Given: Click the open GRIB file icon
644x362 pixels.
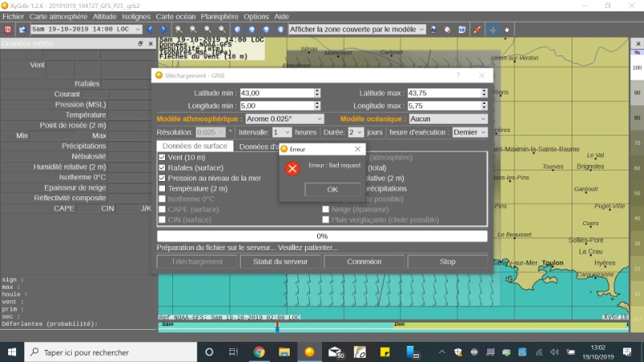Looking at the screenshot, I should click(23, 30).
